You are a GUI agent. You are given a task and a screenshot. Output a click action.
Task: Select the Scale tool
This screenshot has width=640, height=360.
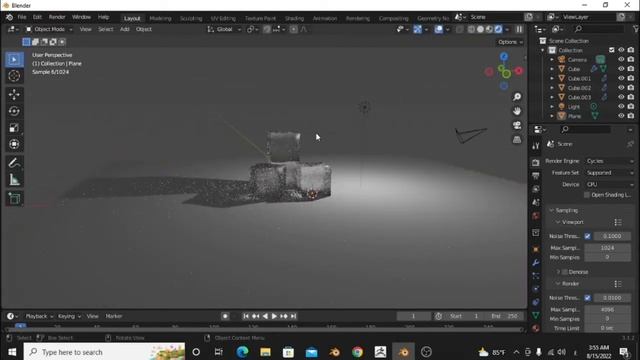[x=14, y=128]
